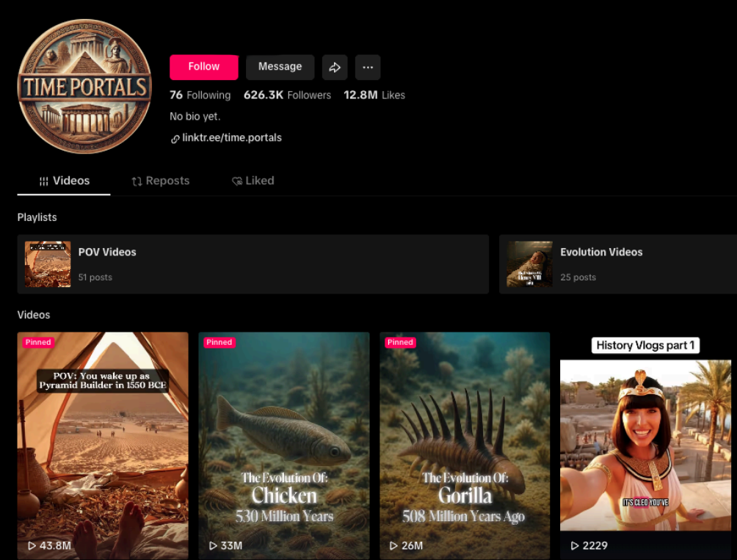Image resolution: width=737 pixels, height=560 pixels.
Task: Click the 'No bio yet.' text
Action: point(195,117)
